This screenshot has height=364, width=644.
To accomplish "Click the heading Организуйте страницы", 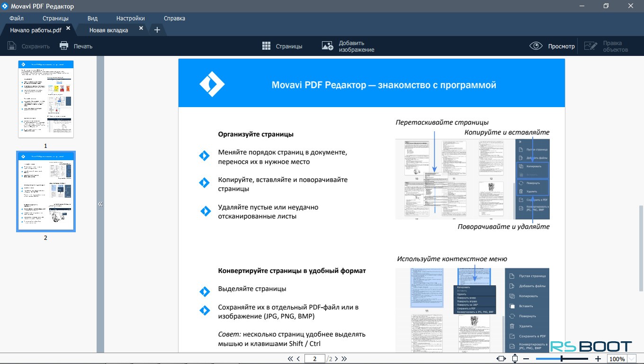I will pyautogui.click(x=256, y=134).
